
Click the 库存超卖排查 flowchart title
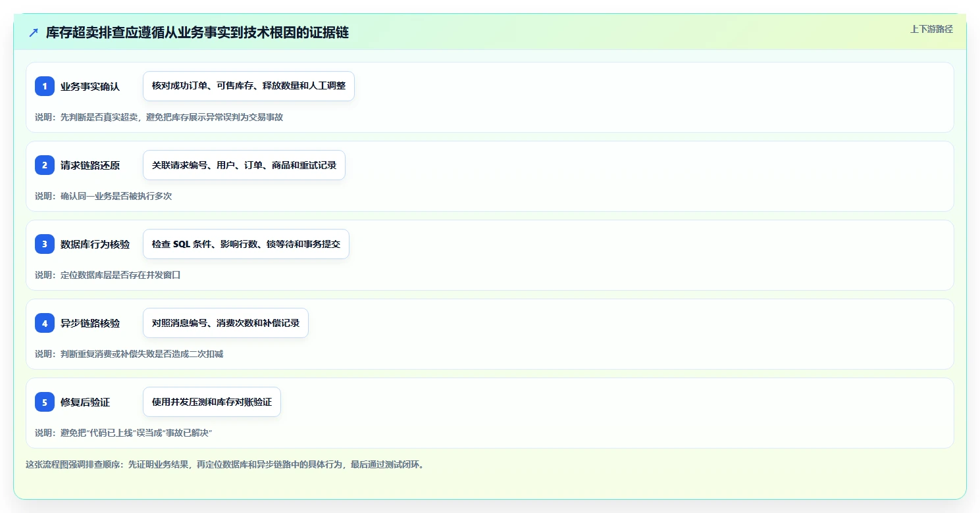(197, 33)
